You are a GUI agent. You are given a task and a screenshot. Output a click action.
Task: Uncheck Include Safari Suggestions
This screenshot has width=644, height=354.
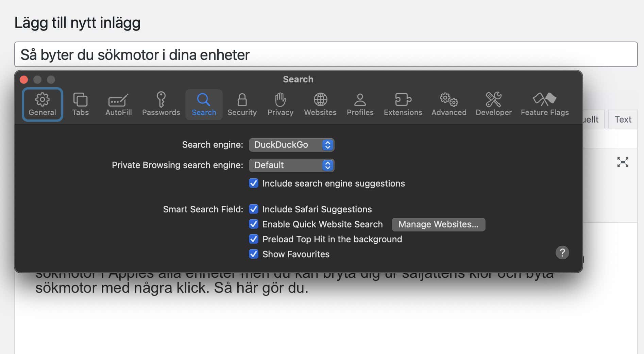[x=254, y=209]
